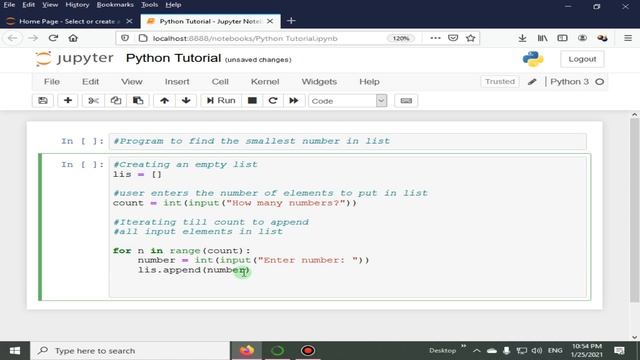640x360 pixels.
Task: Click the Jupyter logo
Action: point(74,58)
